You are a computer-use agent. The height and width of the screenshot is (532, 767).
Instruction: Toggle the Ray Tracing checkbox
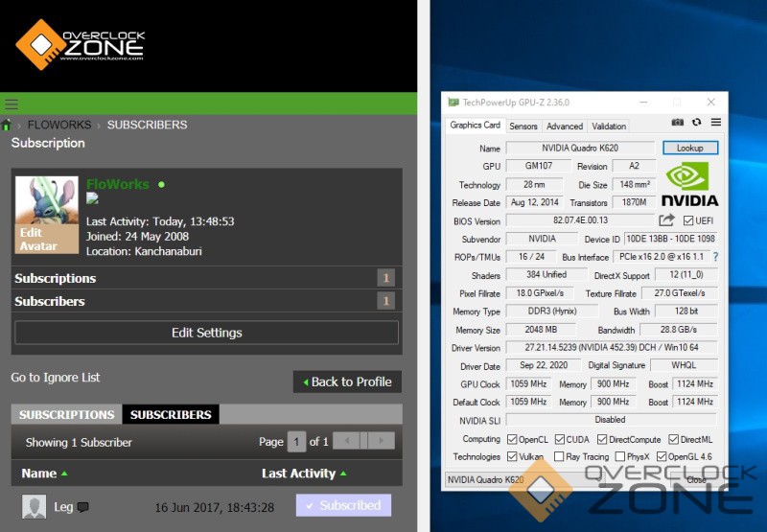559,456
